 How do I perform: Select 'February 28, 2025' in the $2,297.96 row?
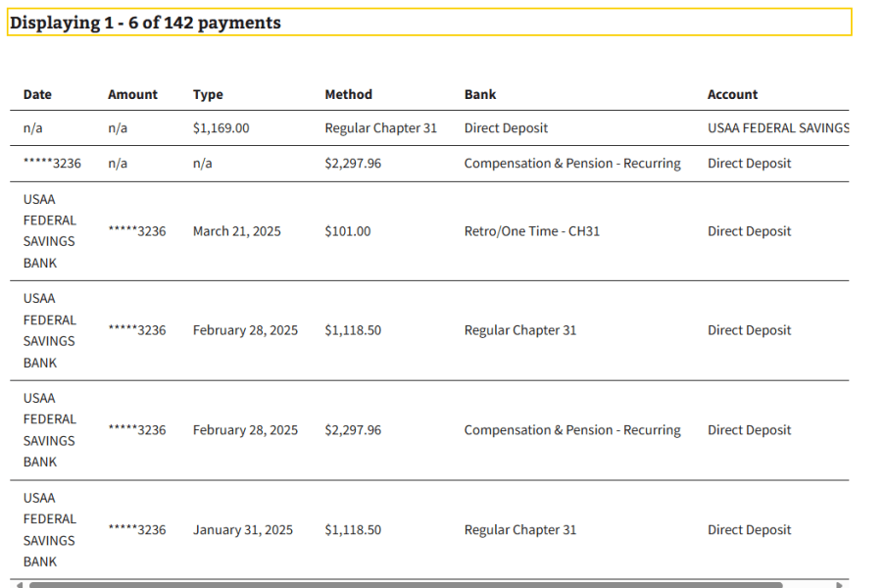245,430
